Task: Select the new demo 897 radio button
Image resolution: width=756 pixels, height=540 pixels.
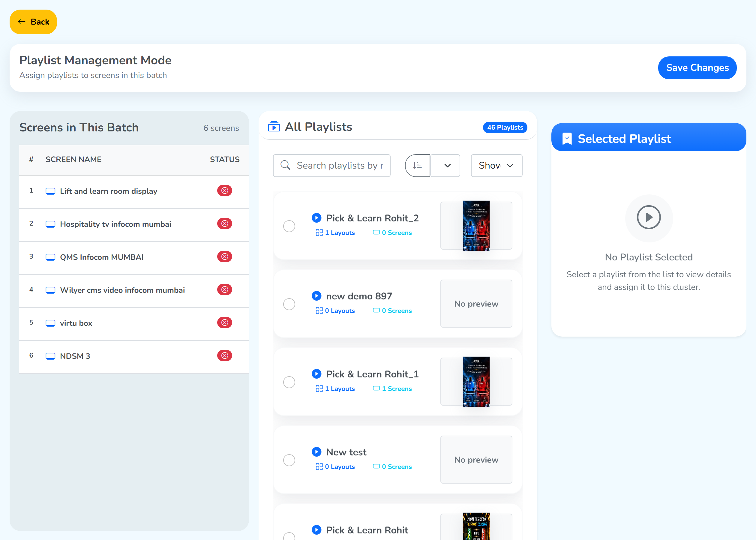Action: point(289,304)
